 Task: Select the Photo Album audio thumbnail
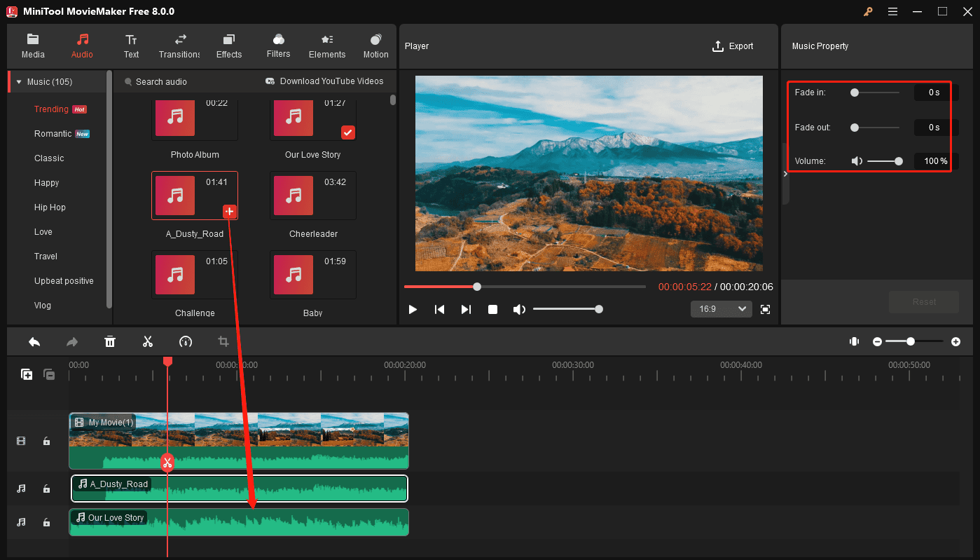[x=195, y=120]
